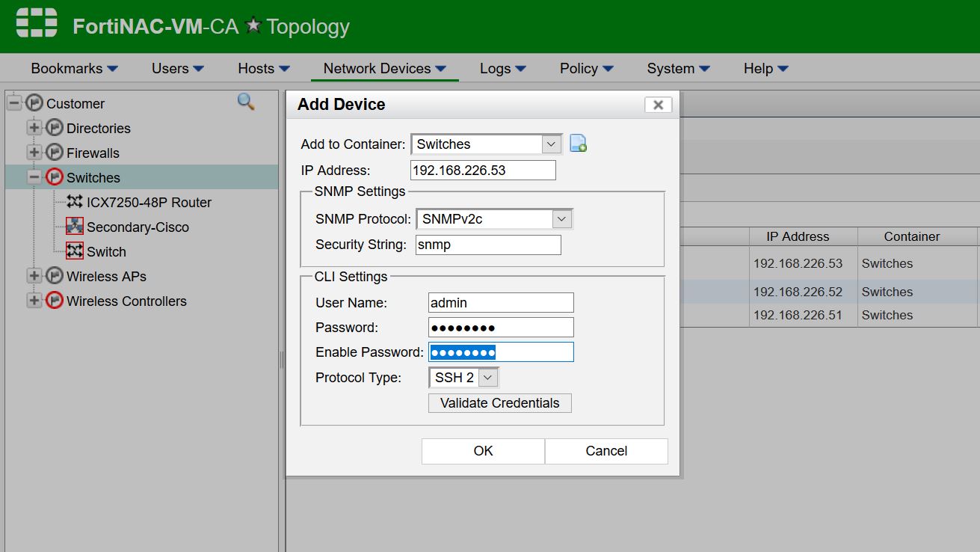
Task: Click Cancel in Add Device dialog
Action: click(606, 451)
